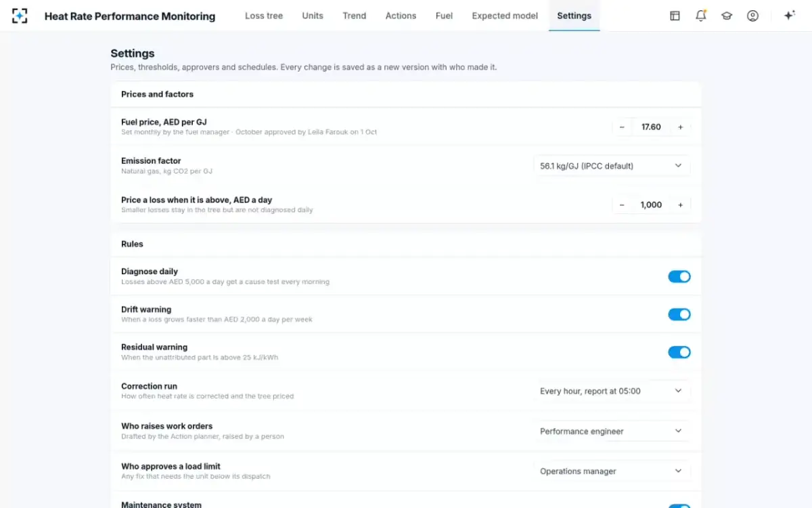Click the Correction run label
The width and height of the screenshot is (812, 508).
(x=149, y=387)
